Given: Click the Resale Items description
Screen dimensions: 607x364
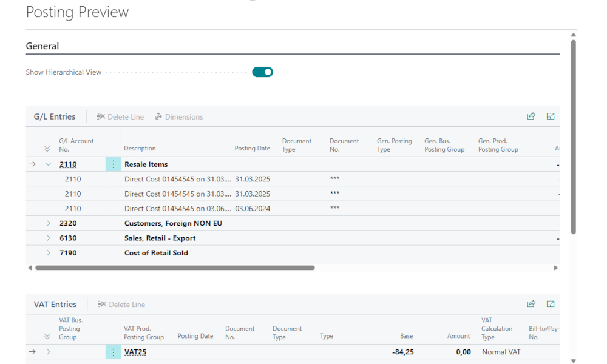Looking at the screenshot, I should 146,164.
